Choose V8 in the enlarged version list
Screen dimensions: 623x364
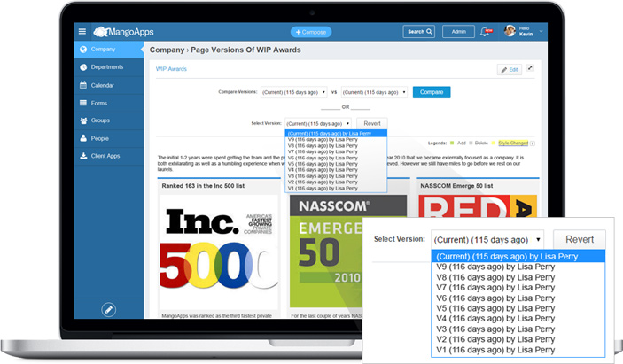(x=518, y=277)
